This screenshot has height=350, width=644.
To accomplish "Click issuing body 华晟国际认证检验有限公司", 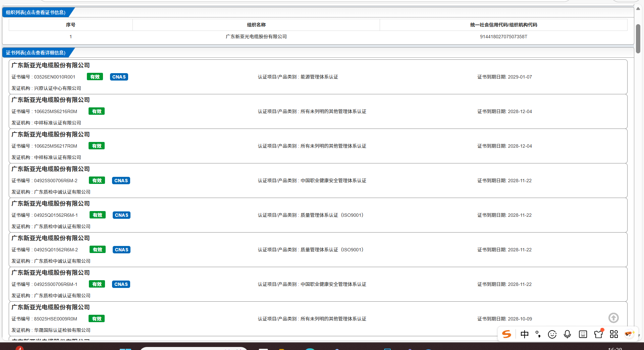I will pyautogui.click(x=62, y=330).
